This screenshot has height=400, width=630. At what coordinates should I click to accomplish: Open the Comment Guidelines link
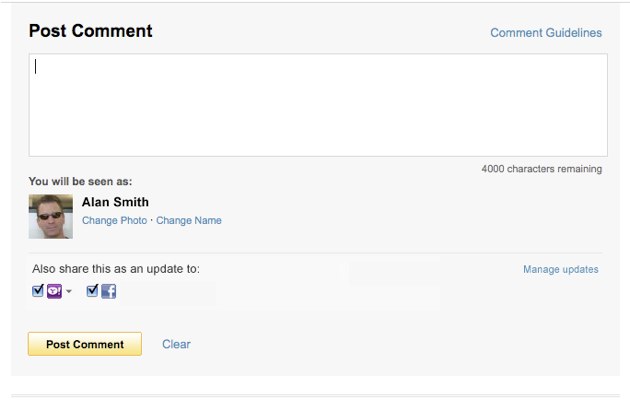(x=545, y=33)
